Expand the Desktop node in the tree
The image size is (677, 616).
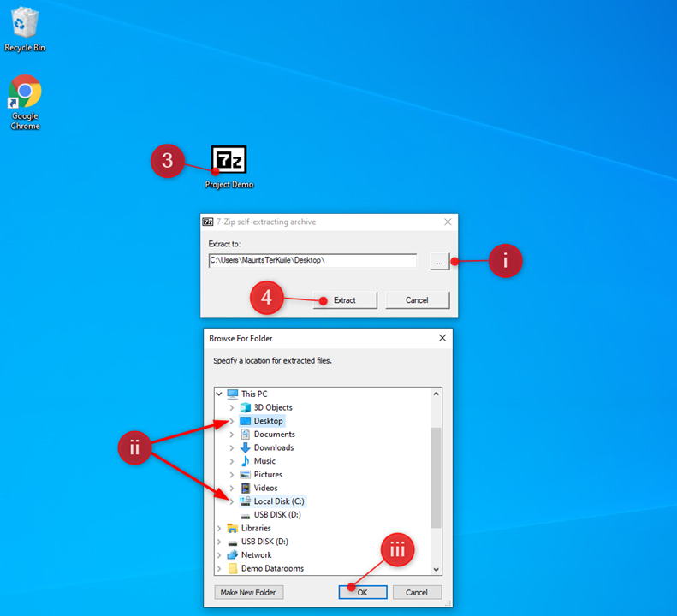(x=232, y=421)
